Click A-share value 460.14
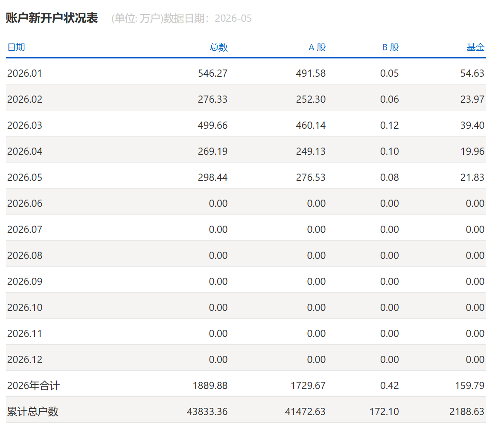 pos(311,125)
